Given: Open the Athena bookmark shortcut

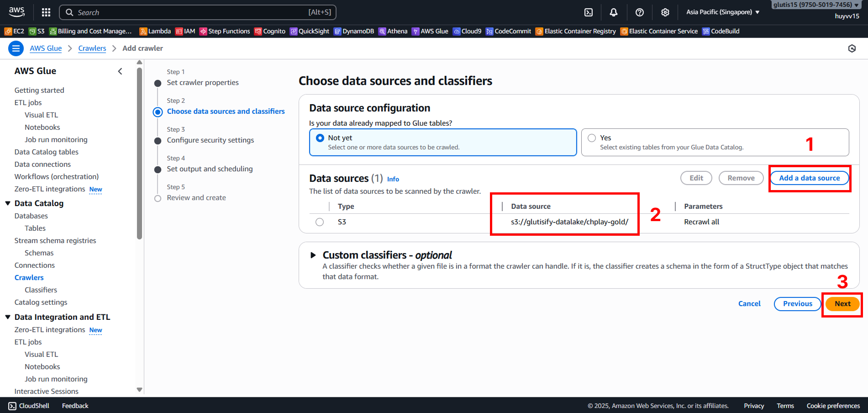Looking at the screenshot, I should point(393,31).
